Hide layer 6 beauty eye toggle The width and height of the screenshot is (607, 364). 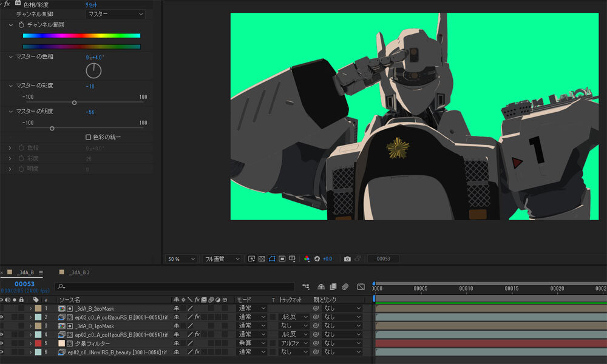click(x=2, y=352)
